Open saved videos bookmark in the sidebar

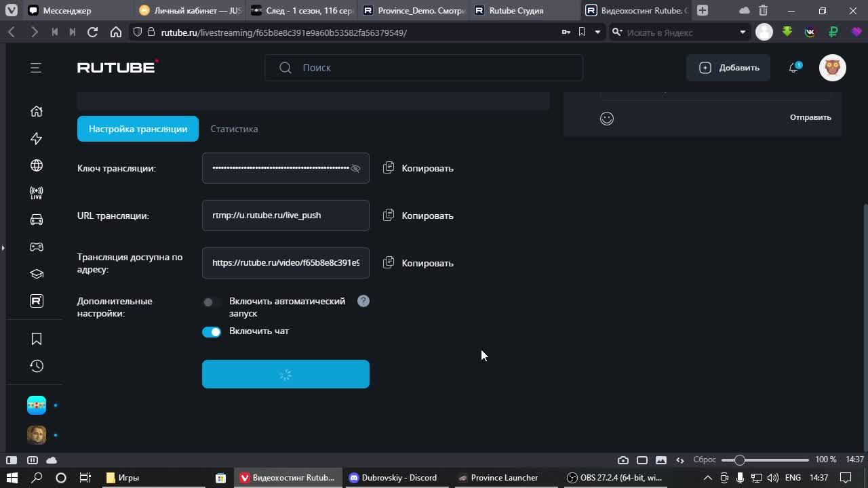(x=37, y=339)
